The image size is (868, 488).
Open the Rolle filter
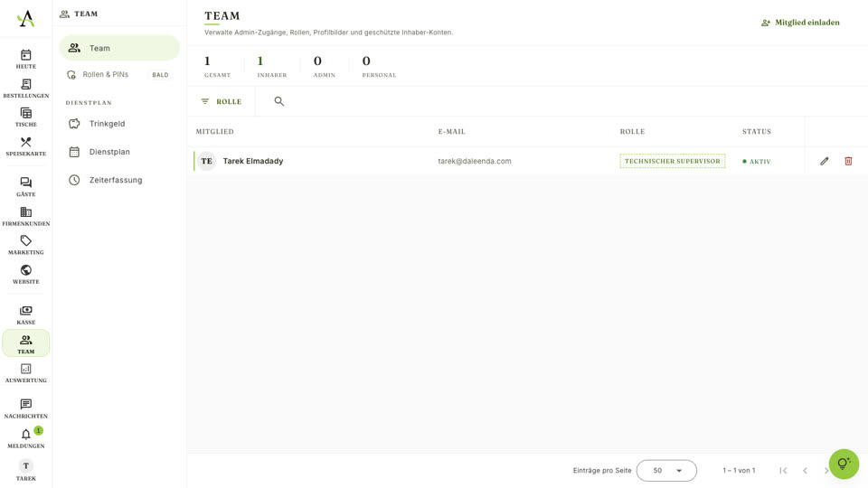pos(222,101)
